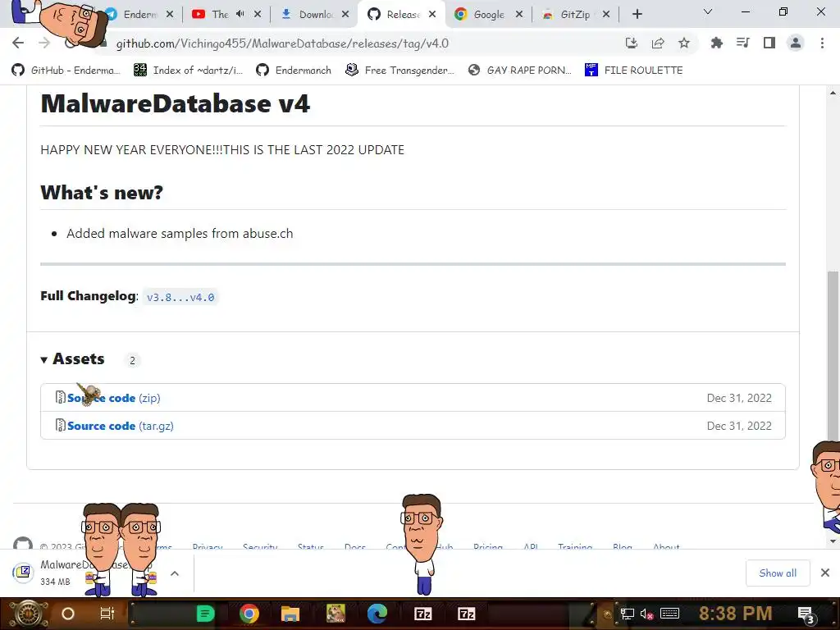
Task: Click the page scrollbar up arrow
Action: click(833, 93)
